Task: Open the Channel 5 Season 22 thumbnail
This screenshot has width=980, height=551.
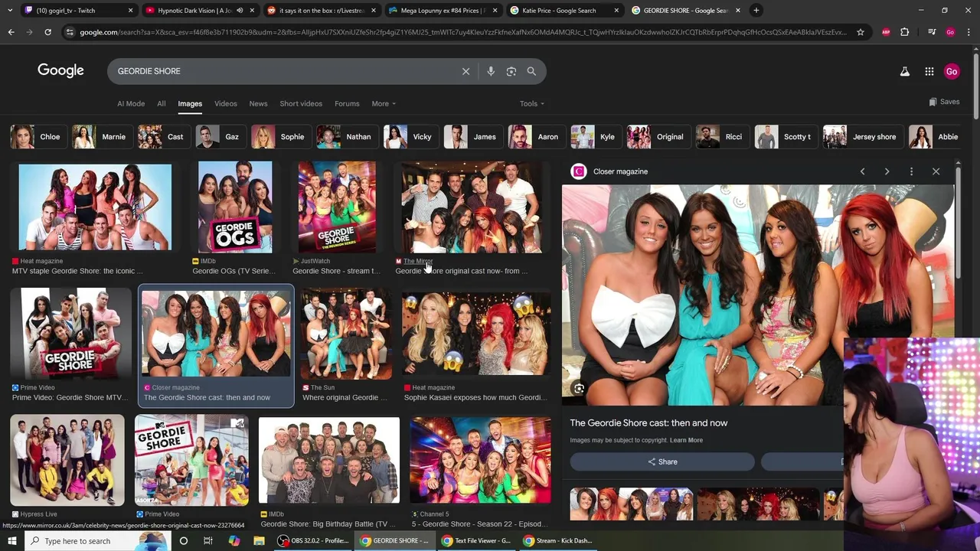Action: [x=480, y=460]
